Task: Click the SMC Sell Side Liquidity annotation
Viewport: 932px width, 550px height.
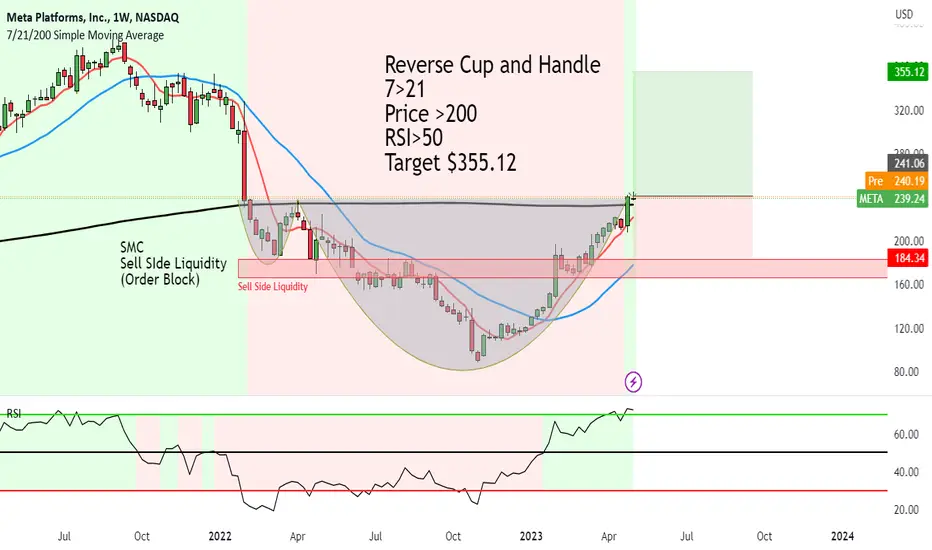Action: (173, 263)
